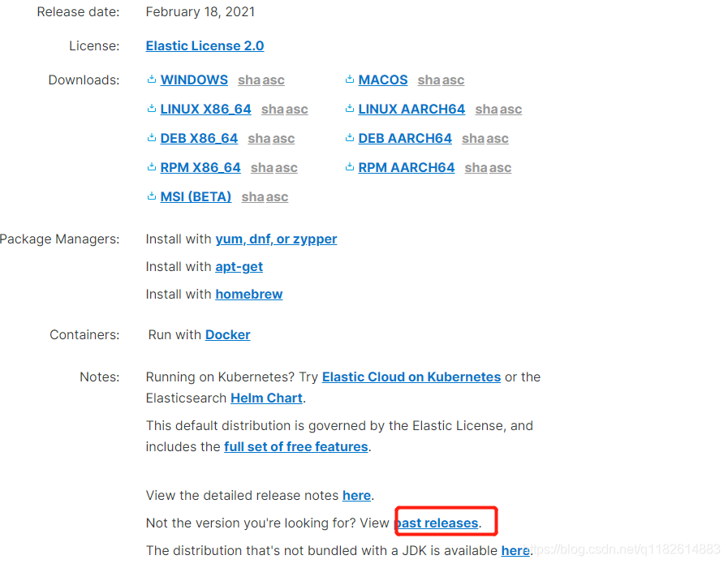Download the DEB X86_64 package

199,138
